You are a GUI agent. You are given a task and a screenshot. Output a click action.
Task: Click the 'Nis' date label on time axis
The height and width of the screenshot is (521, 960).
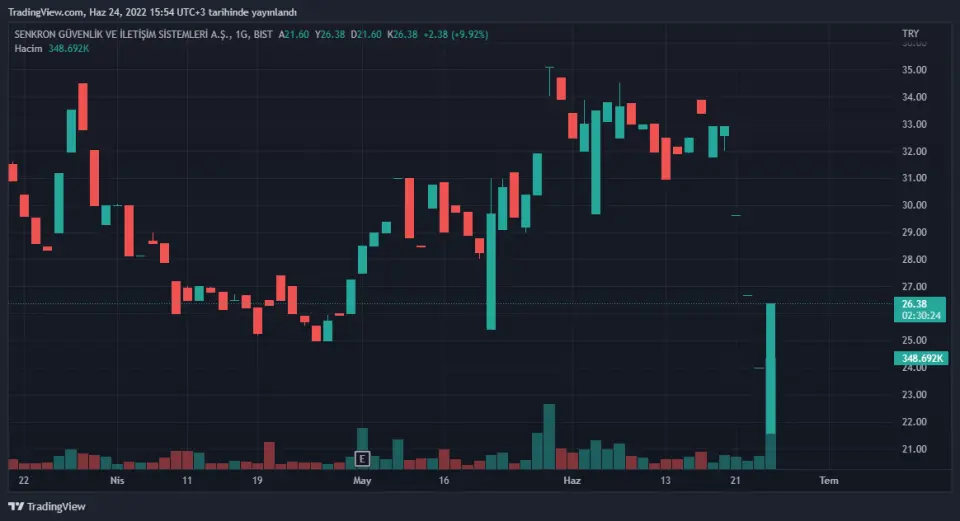(116, 480)
